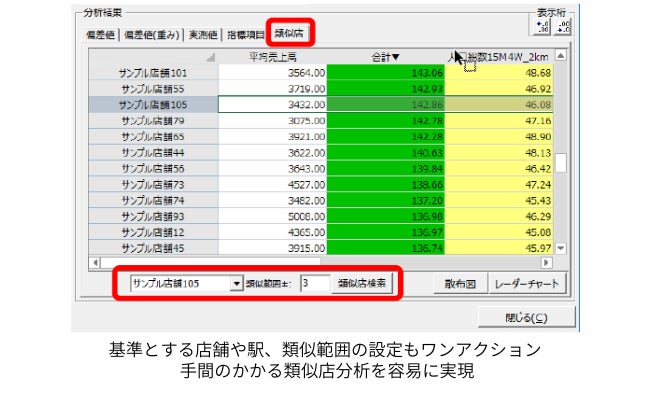650x400 pixels.
Task: Open the サンプル店舗105 store dropdown
Action: point(236,284)
